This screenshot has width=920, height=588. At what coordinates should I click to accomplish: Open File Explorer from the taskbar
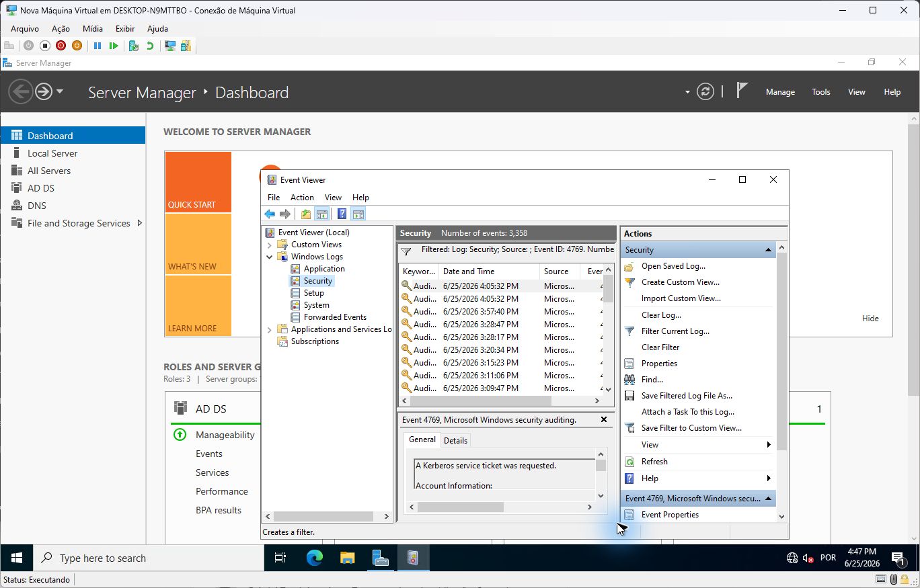pos(347,558)
